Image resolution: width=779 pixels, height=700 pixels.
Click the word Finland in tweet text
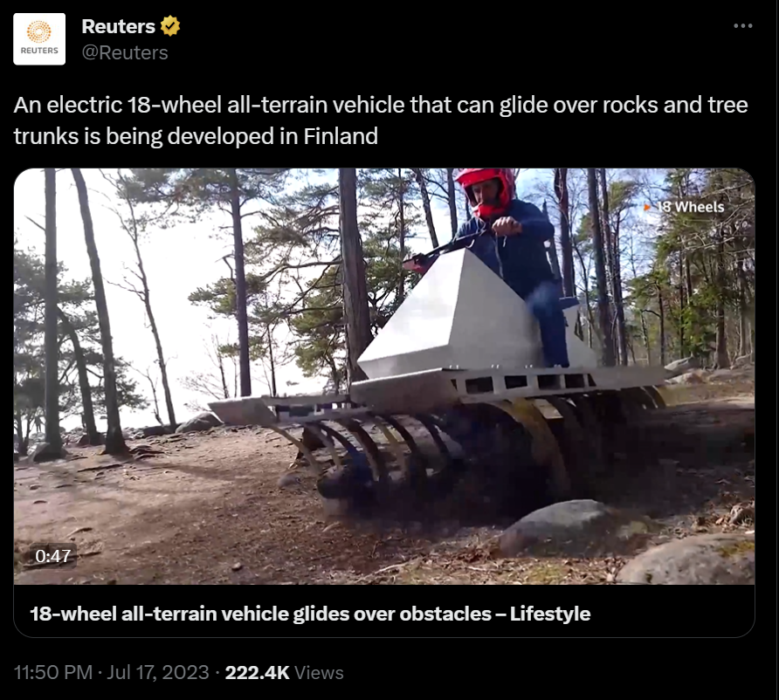pos(341,136)
